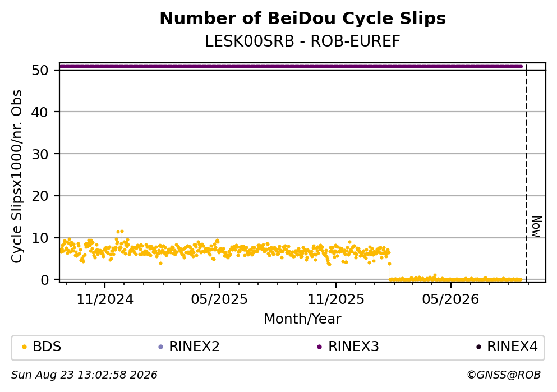Click the Month/Year axis label
This screenshot has width=557, height=392.
point(302,319)
